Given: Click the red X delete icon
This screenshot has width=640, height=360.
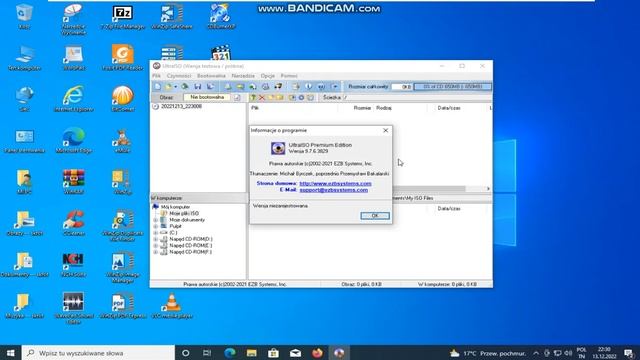Looking at the screenshot, I should point(262,98).
